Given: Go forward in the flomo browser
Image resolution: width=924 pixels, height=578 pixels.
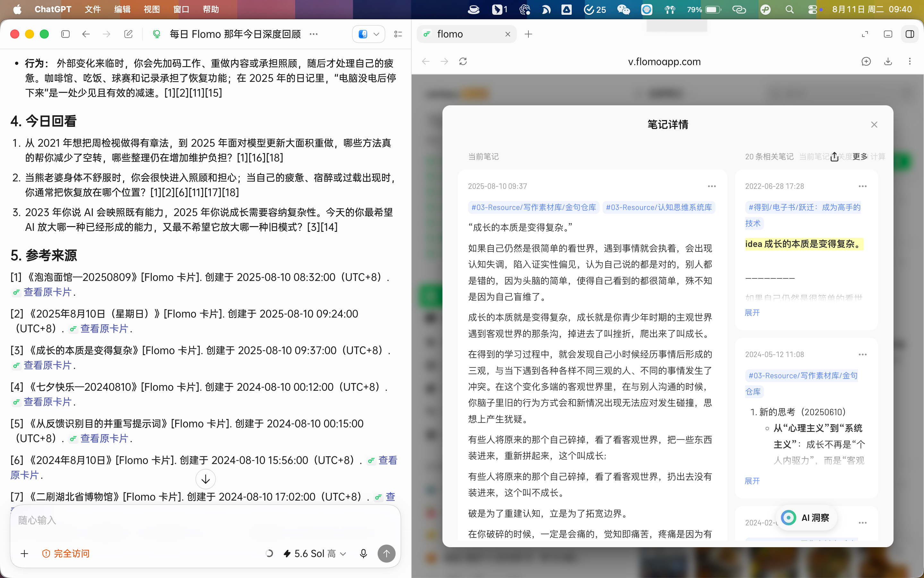Looking at the screenshot, I should 444,62.
